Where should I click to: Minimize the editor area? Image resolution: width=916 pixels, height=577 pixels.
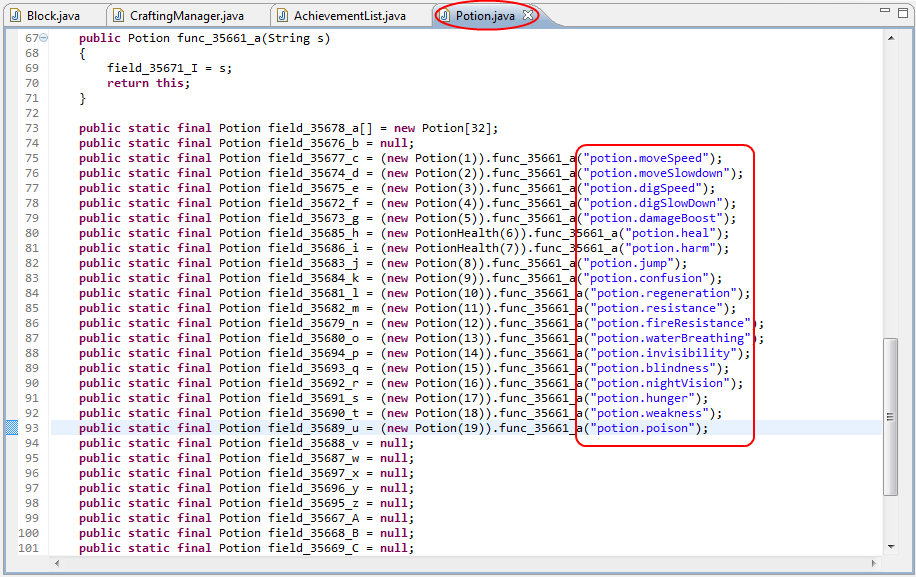point(885,11)
